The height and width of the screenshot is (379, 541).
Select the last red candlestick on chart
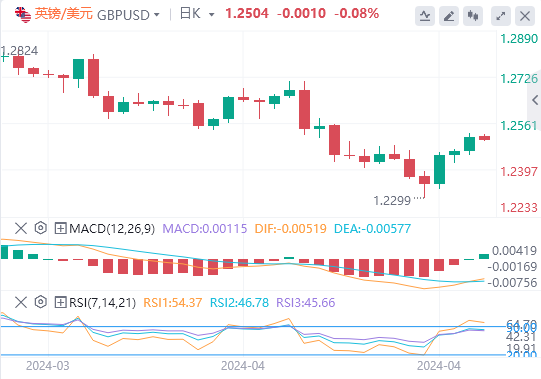coord(484,138)
